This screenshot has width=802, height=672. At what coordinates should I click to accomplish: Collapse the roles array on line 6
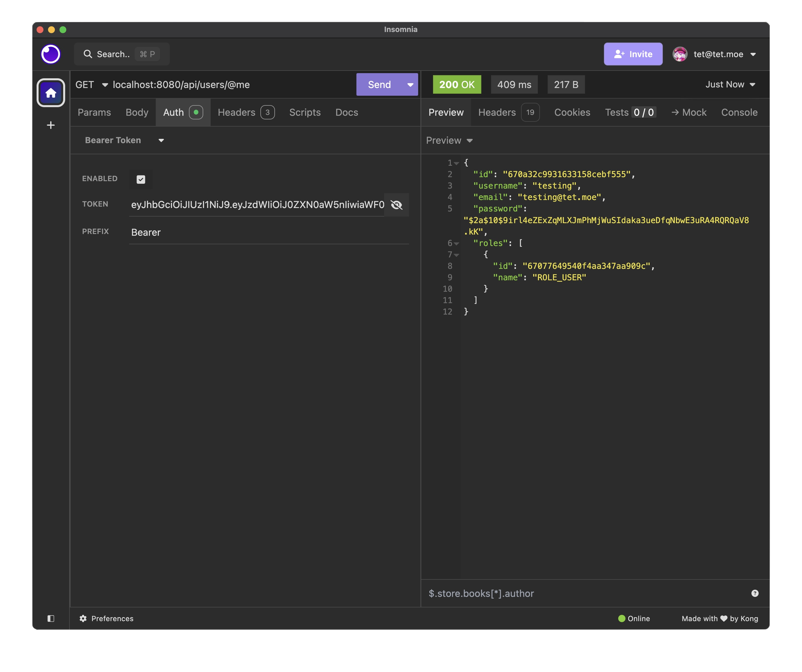pyautogui.click(x=457, y=243)
